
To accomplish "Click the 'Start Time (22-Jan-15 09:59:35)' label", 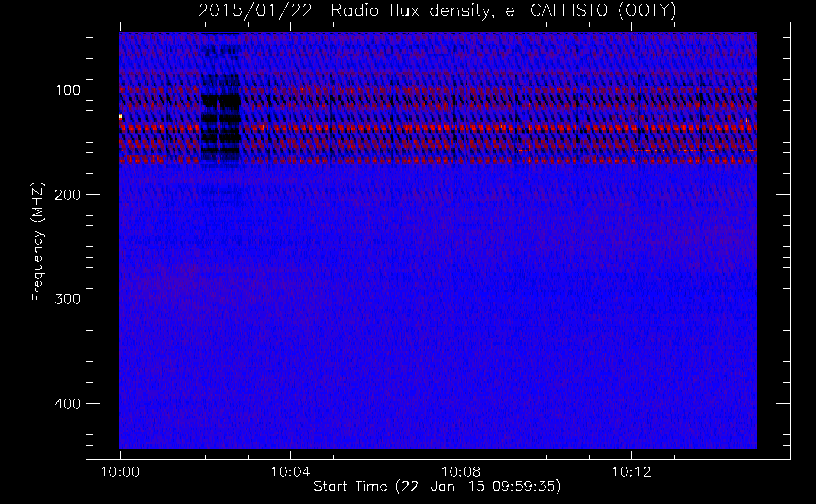I will [x=437, y=487].
